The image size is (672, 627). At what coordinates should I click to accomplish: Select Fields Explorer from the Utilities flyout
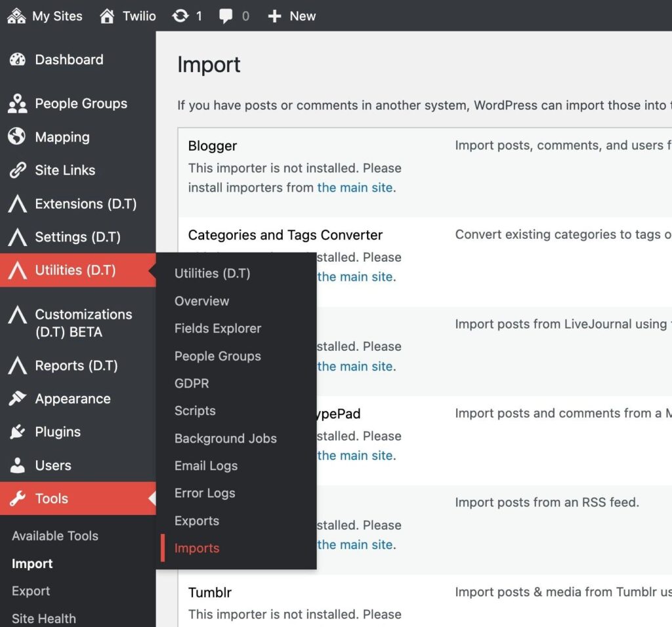tap(218, 329)
